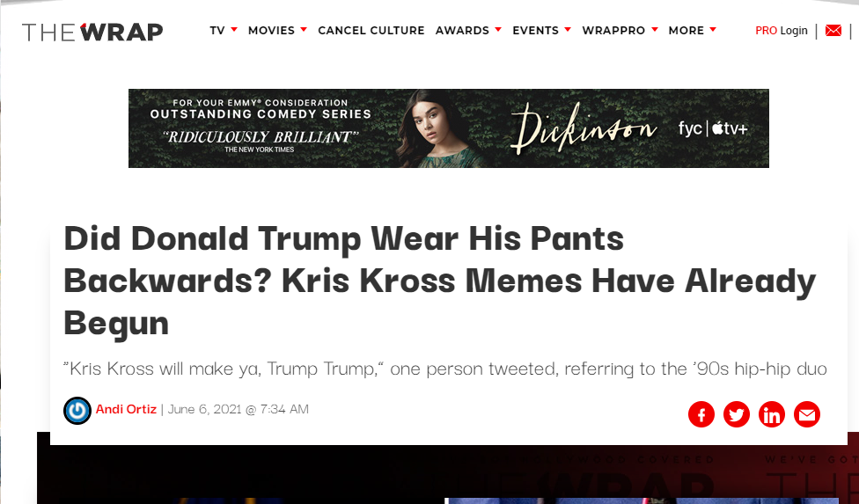This screenshot has width=859, height=504.
Task: Click PRO Login link
Action: click(782, 31)
